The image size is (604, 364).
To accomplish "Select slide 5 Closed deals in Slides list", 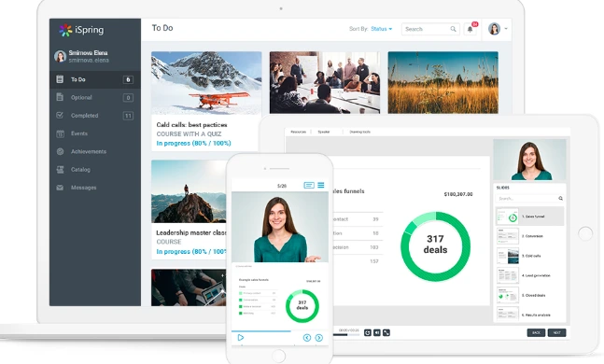I will tap(529, 296).
